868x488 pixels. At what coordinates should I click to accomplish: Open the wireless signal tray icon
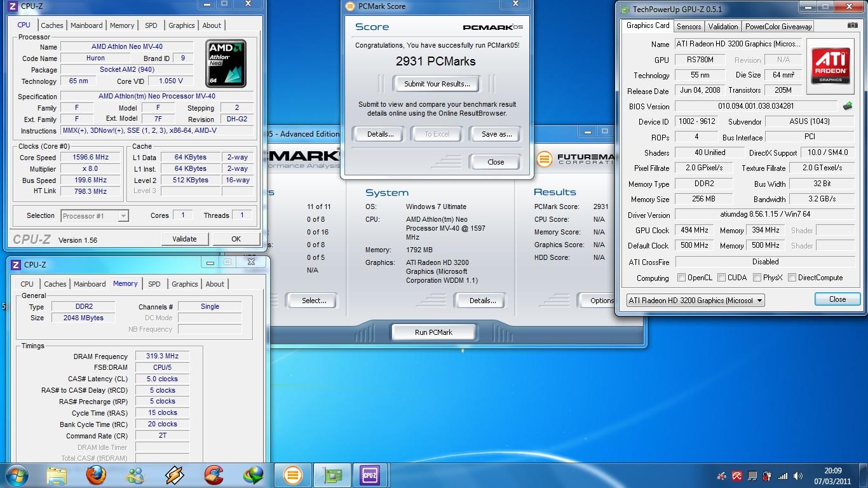(783, 476)
